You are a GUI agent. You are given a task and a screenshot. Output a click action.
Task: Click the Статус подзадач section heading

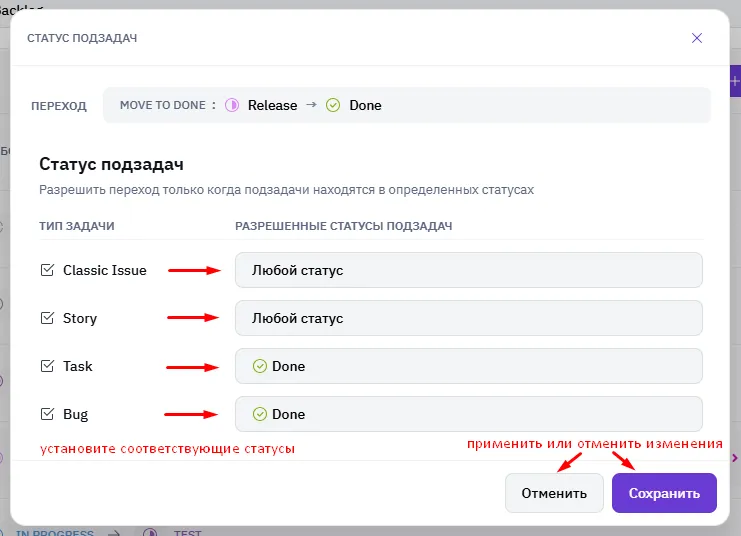pyautogui.click(x=112, y=164)
